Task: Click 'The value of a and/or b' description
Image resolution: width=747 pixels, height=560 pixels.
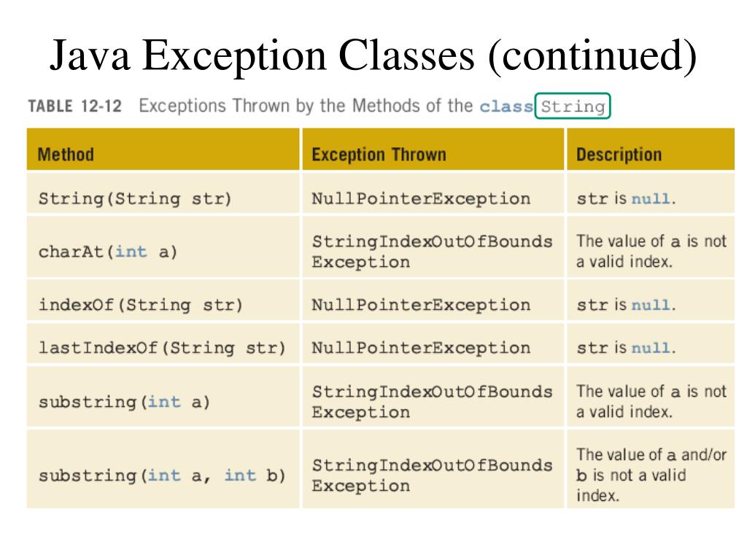Action: 651,475
